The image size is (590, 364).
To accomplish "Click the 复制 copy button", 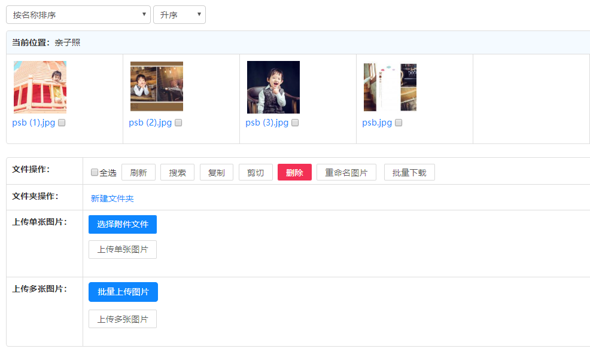I will pos(216,173).
